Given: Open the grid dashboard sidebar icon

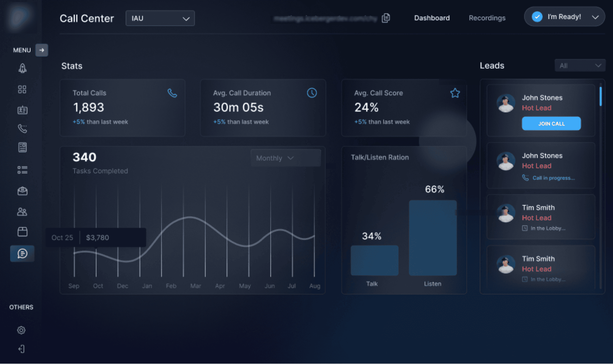Looking at the screenshot, I should 22,89.
